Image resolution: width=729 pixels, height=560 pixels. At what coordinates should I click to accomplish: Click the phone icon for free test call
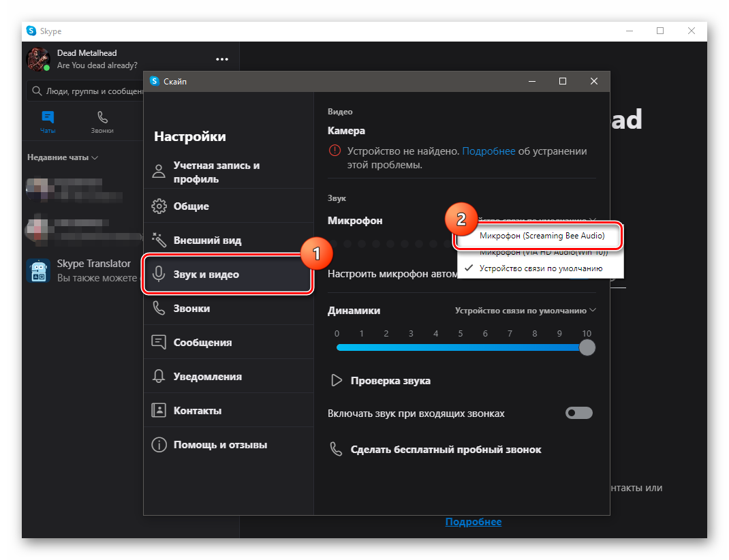(336, 450)
